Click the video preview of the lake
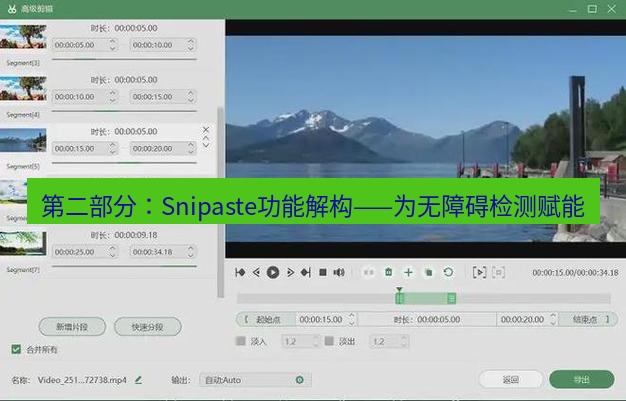The height and width of the screenshot is (401, 626). (x=426, y=139)
